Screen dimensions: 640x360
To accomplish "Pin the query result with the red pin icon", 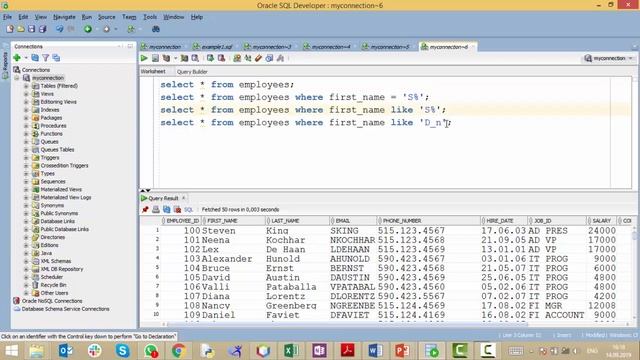I will 145,209.
